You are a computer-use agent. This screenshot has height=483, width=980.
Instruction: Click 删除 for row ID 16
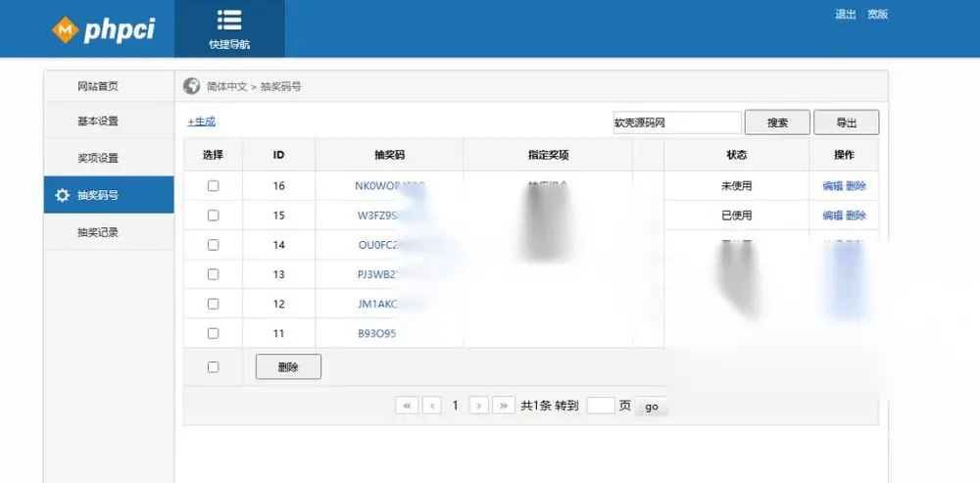pyautogui.click(x=857, y=185)
